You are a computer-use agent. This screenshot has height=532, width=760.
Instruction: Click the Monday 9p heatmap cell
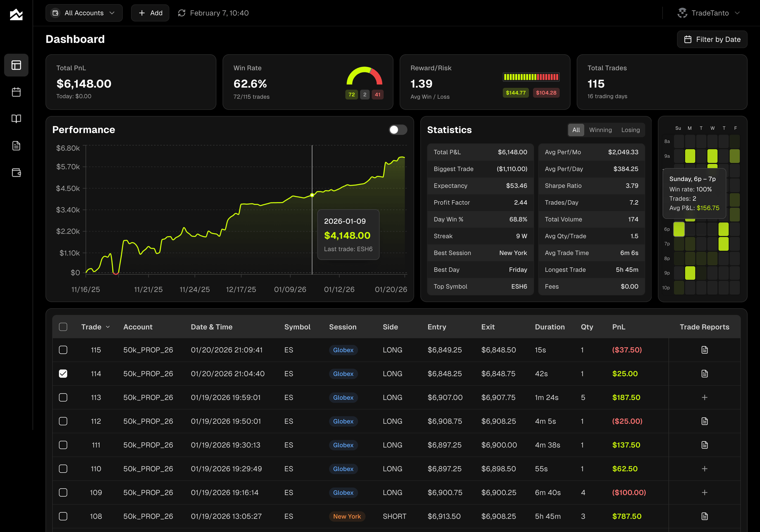690,273
